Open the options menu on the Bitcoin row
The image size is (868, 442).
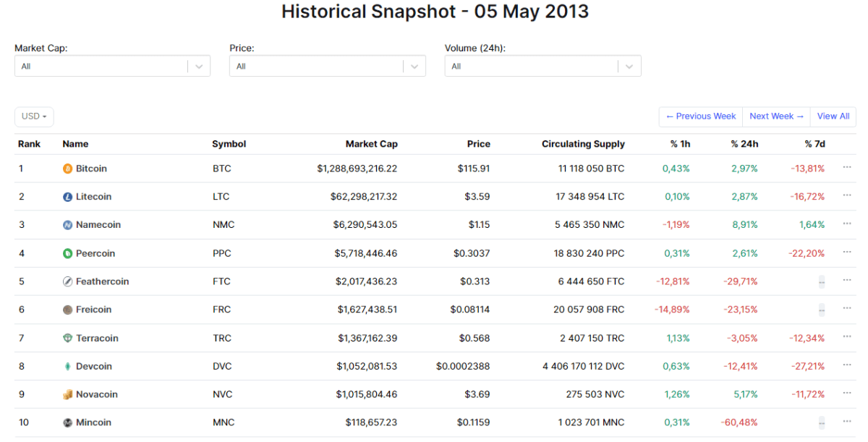pos(846,168)
